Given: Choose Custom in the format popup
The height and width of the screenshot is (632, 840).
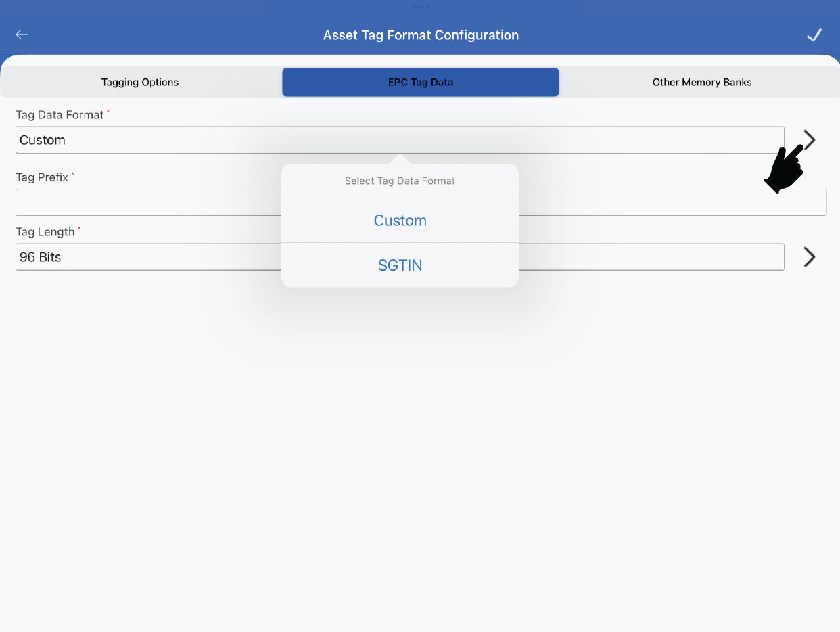Looking at the screenshot, I should (x=400, y=221).
